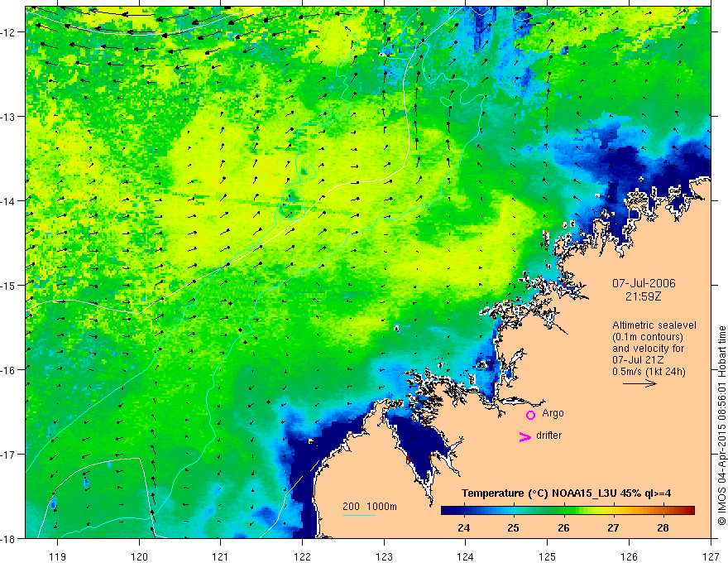Click longitude axis label 125
Image resolution: width=728 pixels, height=563 pixels.
[548, 556]
